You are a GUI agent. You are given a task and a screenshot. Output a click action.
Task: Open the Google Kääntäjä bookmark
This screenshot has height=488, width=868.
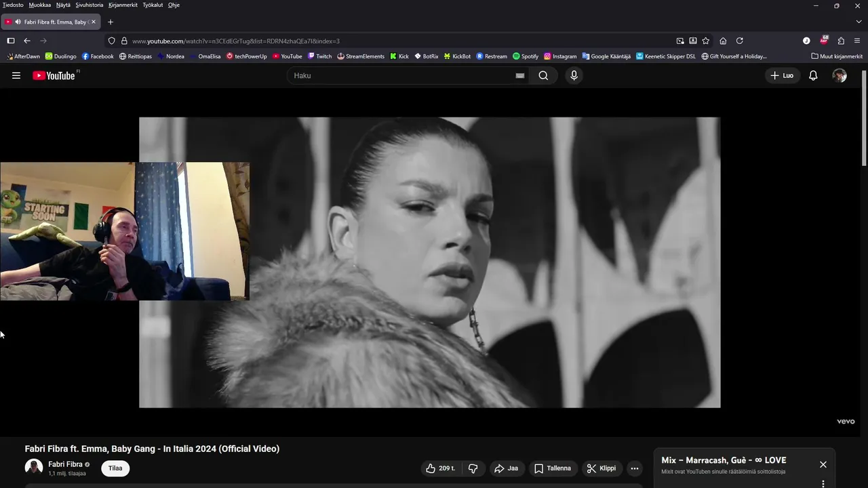click(x=606, y=56)
